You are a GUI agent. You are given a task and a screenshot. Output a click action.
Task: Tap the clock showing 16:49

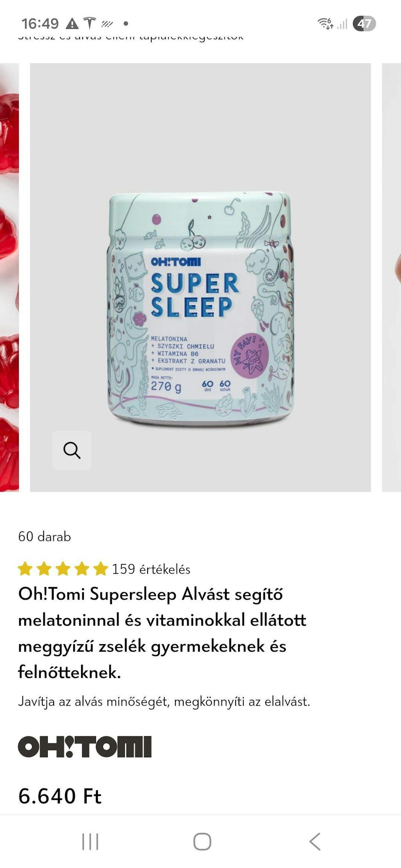coord(40,23)
